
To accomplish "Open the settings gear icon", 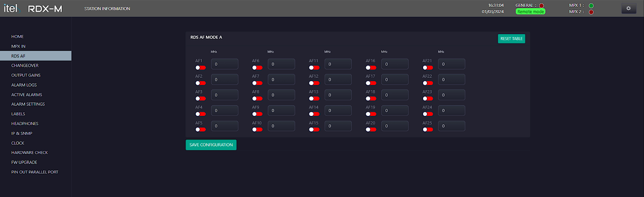I will point(628,8).
